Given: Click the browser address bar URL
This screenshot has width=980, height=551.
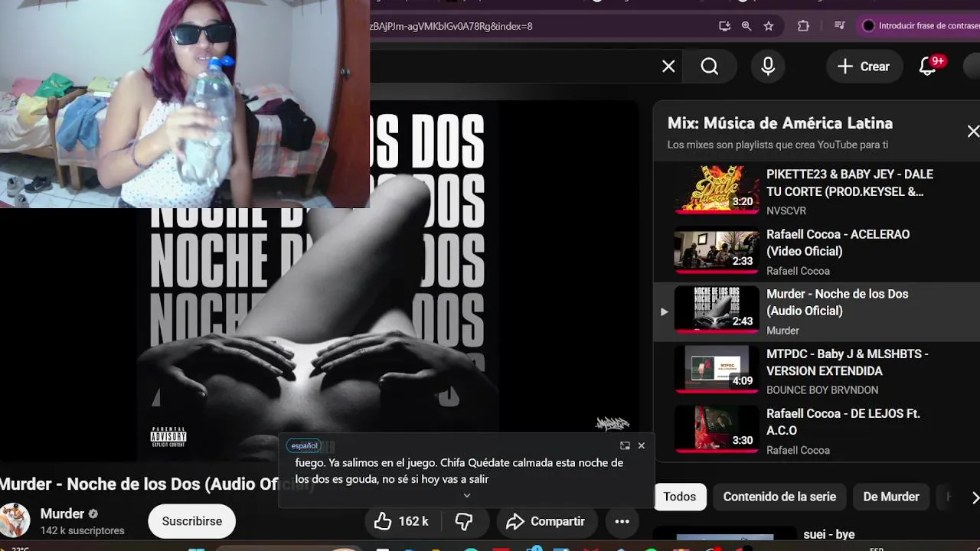Looking at the screenshot, I should point(452,26).
